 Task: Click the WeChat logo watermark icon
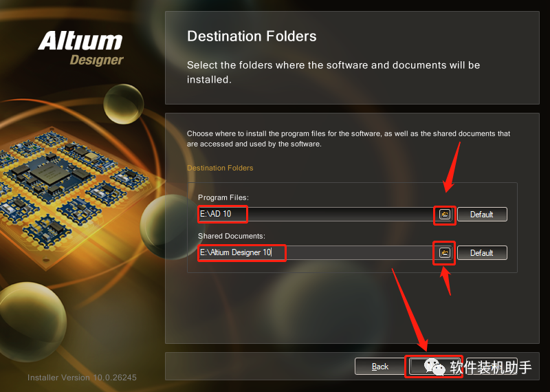pyautogui.click(x=434, y=367)
